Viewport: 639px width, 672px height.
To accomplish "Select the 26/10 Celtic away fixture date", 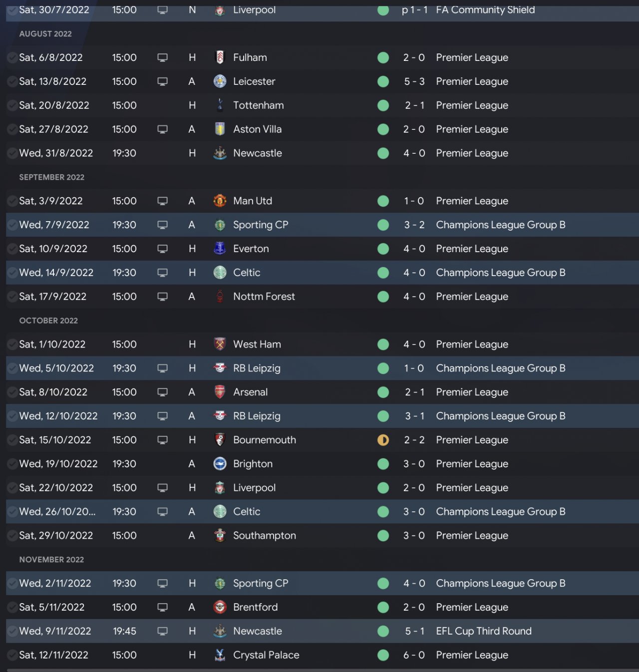I will 57,512.
